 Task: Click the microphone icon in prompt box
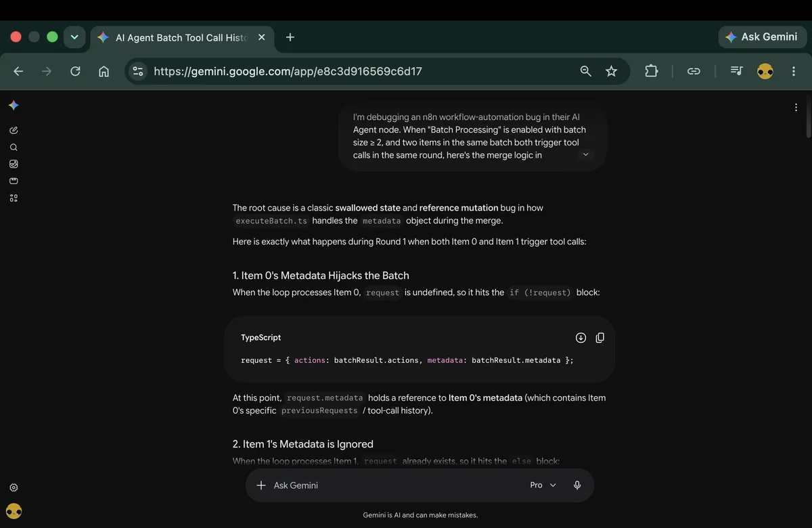coord(577,485)
